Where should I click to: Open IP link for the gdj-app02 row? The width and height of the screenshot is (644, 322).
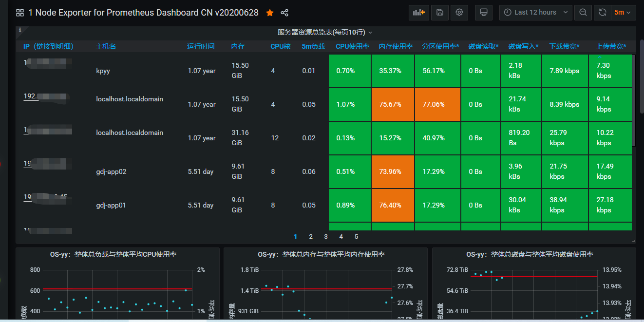pyautogui.click(x=48, y=163)
